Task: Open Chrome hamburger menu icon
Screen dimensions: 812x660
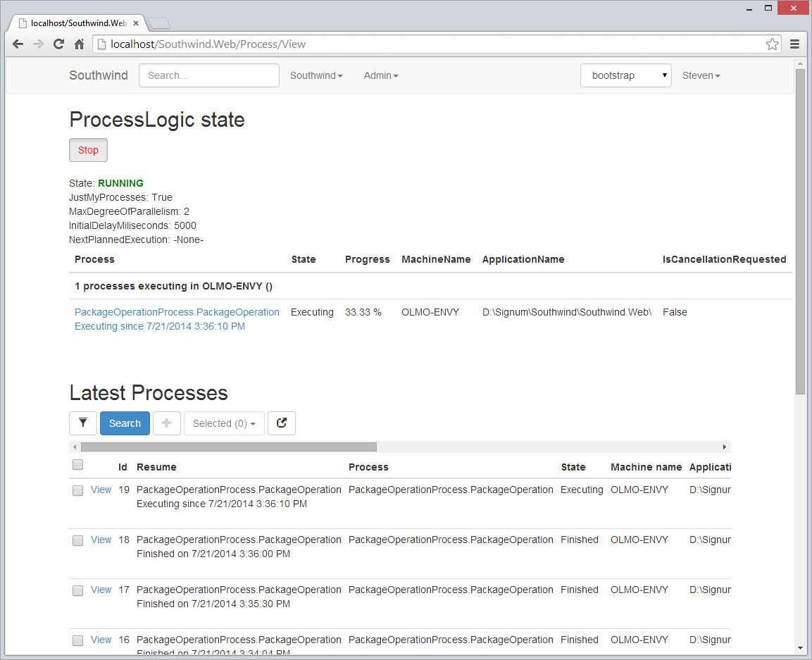Action: (x=794, y=44)
